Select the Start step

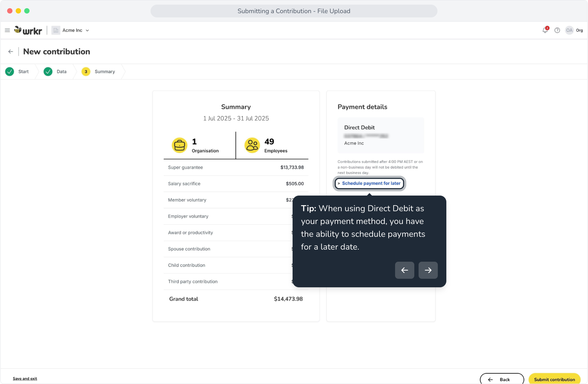pyautogui.click(x=17, y=71)
